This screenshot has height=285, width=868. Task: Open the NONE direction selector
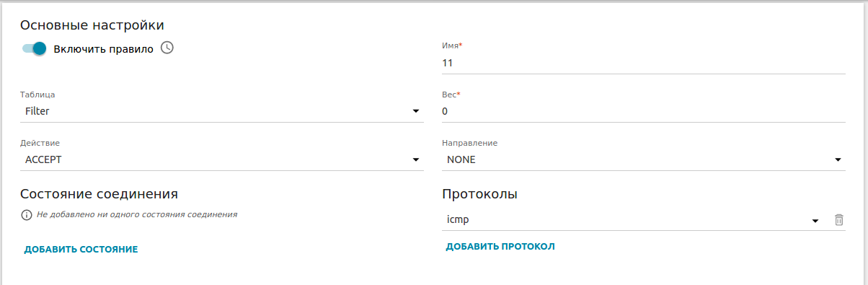tap(644, 159)
